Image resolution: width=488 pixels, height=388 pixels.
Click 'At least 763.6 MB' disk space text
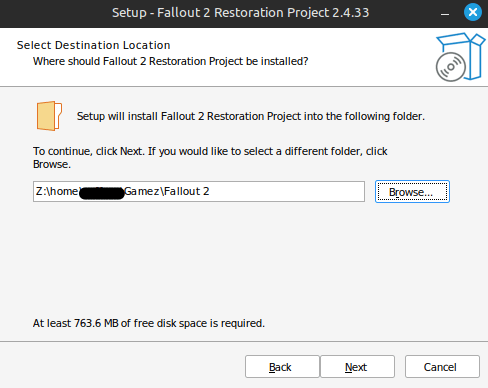[149, 323]
